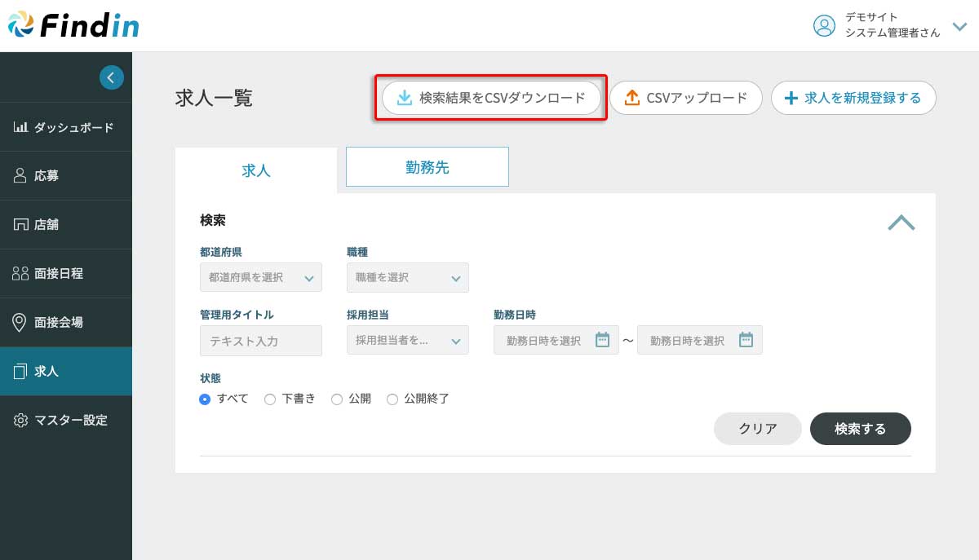Open the 都道府県 dropdown

pyautogui.click(x=260, y=277)
